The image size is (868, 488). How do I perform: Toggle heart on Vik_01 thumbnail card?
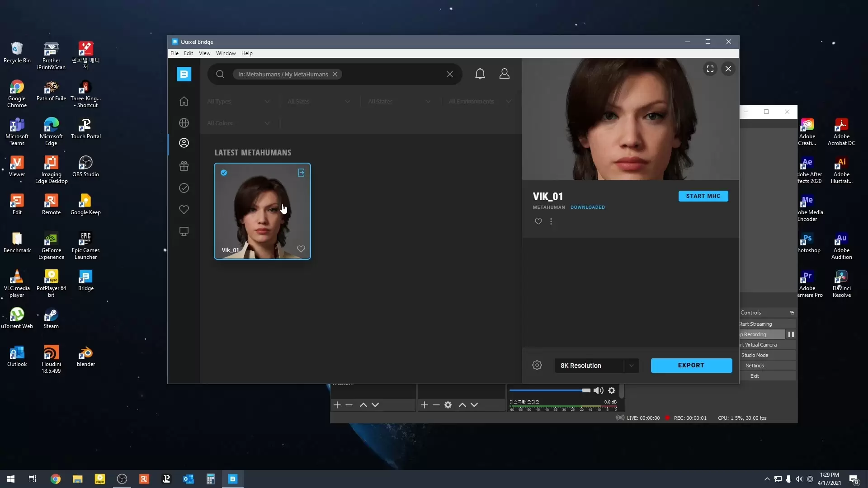click(301, 249)
